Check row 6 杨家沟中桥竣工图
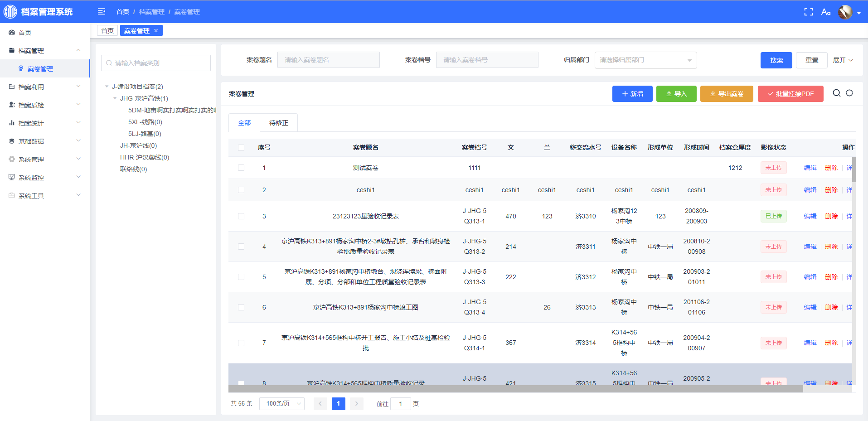The height and width of the screenshot is (421, 868). (241, 307)
